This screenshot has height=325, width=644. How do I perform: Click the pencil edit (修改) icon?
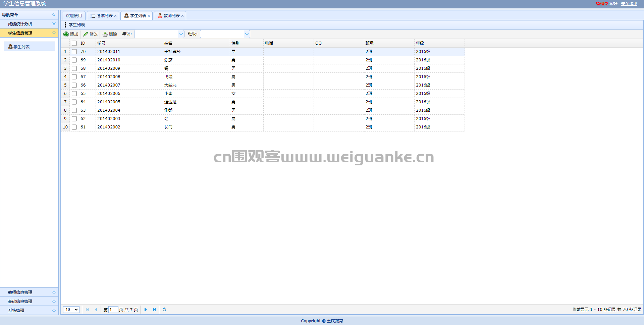click(86, 34)
